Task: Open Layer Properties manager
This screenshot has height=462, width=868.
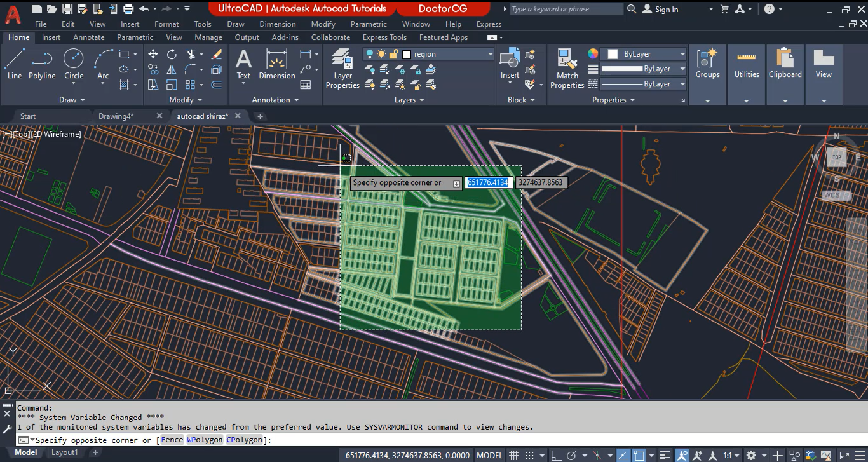Action: tap(342, 69)
